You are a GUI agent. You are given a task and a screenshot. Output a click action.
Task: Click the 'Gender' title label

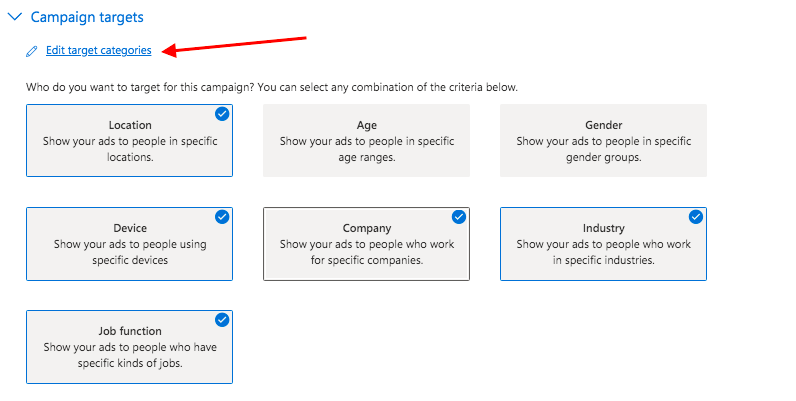604,125
